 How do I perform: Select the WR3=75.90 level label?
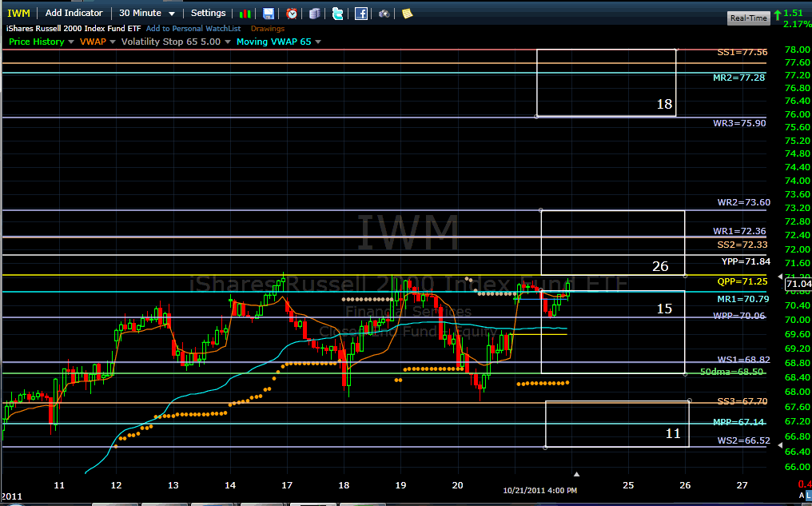click(739, 123)
